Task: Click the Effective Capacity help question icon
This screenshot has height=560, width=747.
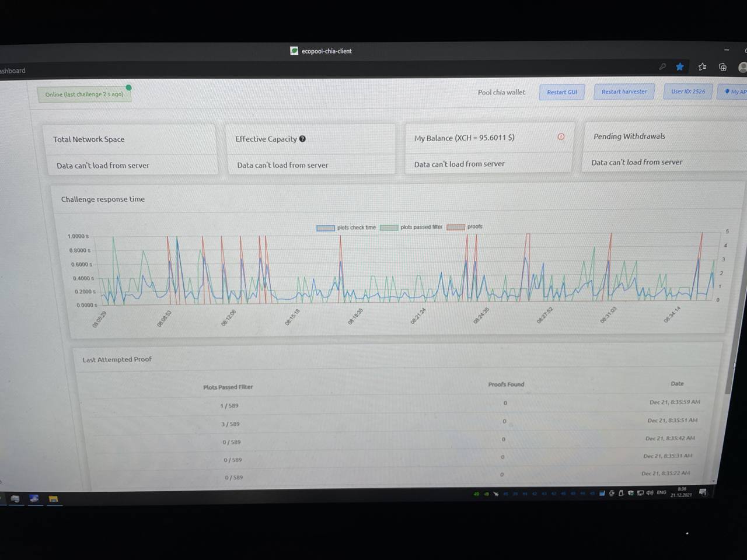Action: pyautogui.click(x=302, y=139)
